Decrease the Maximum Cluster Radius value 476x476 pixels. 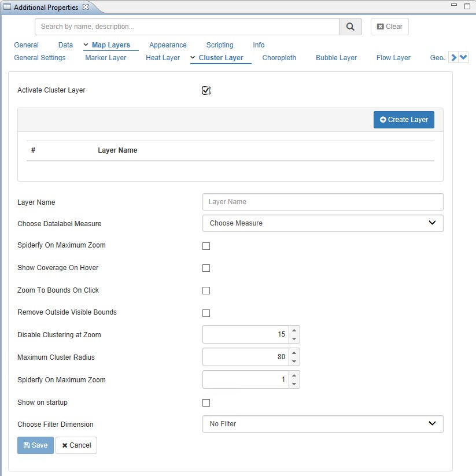point(294,361)
